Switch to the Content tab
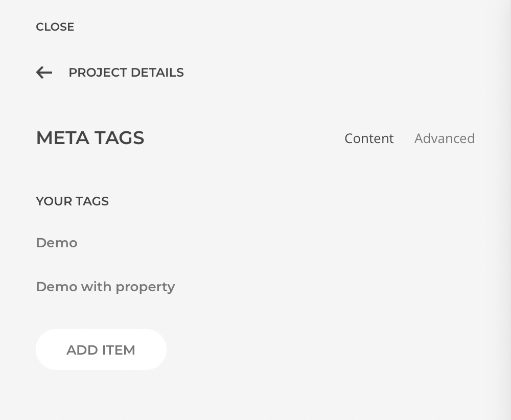Viewport: 511px width, 420px height. click(369, 138)
